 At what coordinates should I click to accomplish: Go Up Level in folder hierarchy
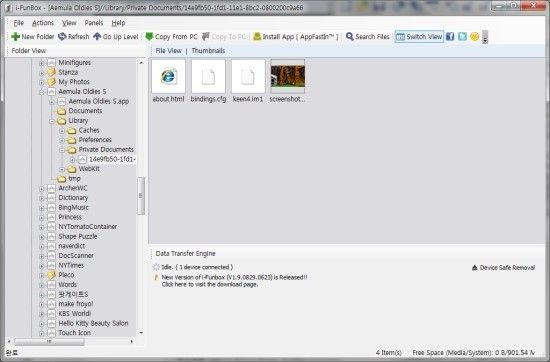[x=115, y=36]
